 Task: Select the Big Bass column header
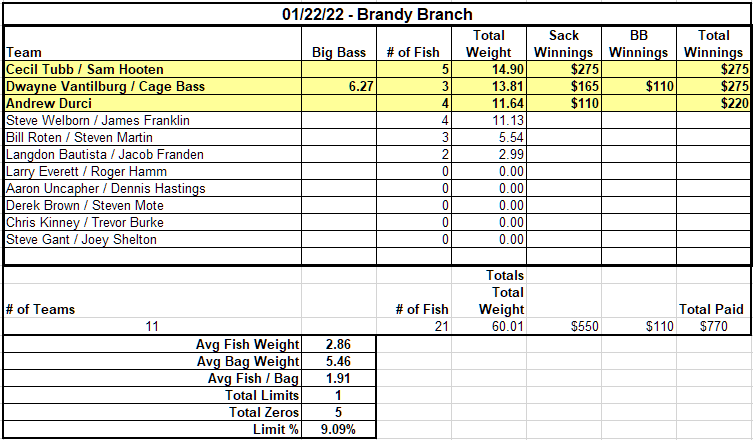(339, 44)
